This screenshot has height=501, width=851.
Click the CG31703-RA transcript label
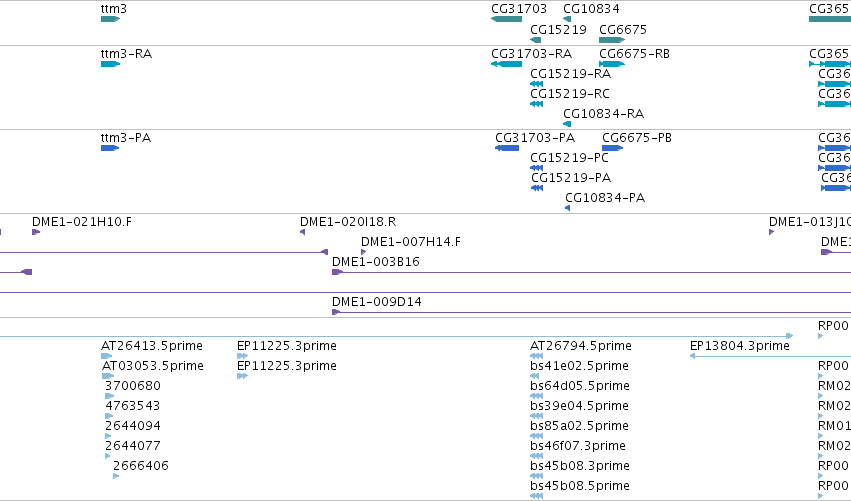pyautogui.click(x=531, y=54)
